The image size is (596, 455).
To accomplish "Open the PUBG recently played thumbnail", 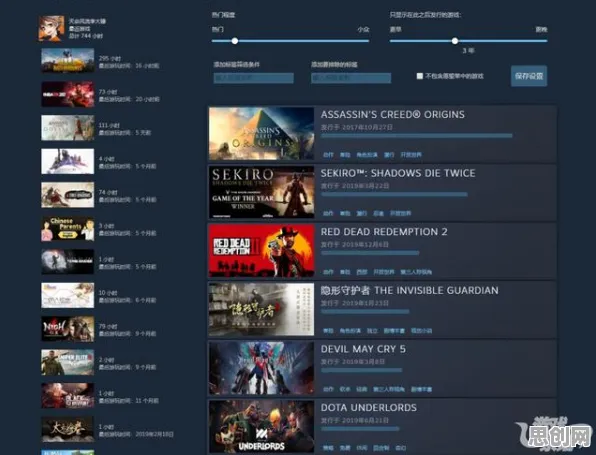I will click(68, 60).
